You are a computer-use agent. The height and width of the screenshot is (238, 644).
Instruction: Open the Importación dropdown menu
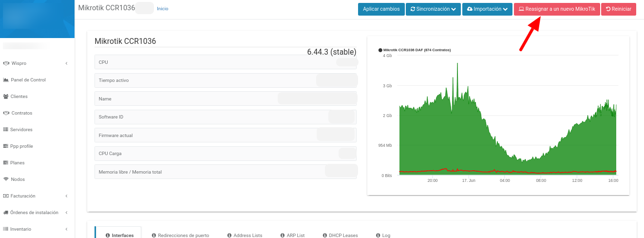tap(487, 9)
